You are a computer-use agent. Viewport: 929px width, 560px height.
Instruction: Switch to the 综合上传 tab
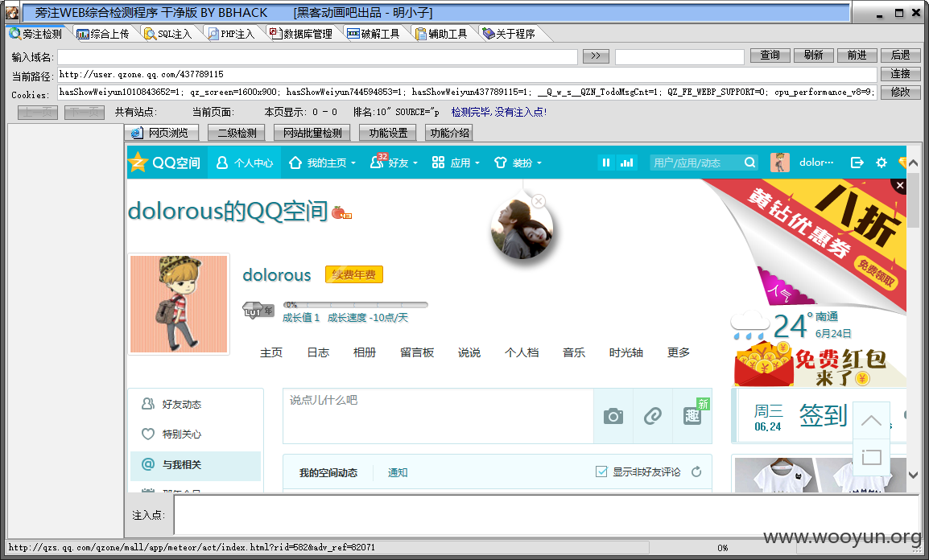(x=103, y=34)
